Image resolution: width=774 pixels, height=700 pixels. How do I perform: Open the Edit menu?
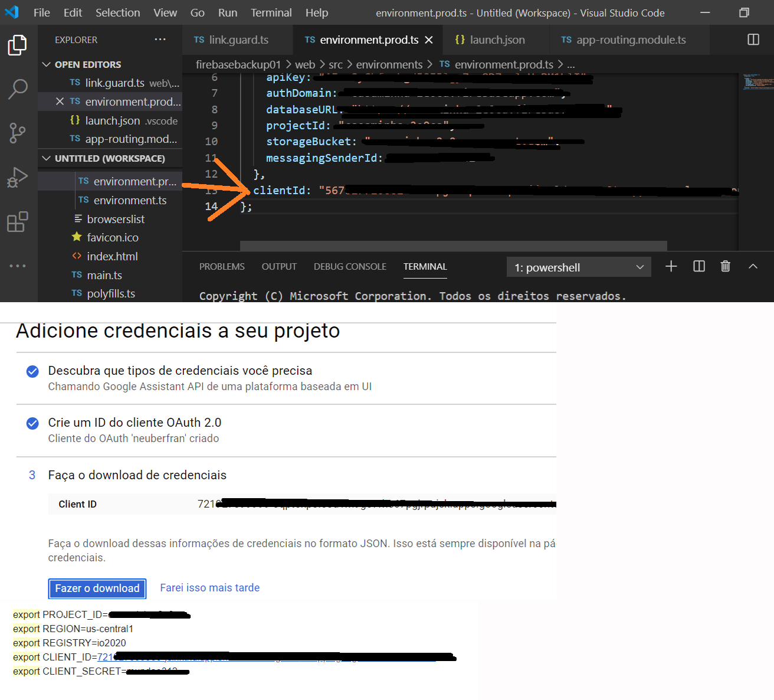73,12
